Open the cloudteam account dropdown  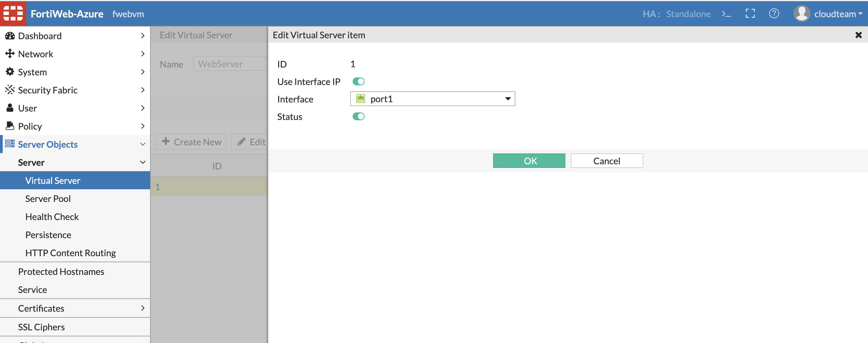[838, 14]
